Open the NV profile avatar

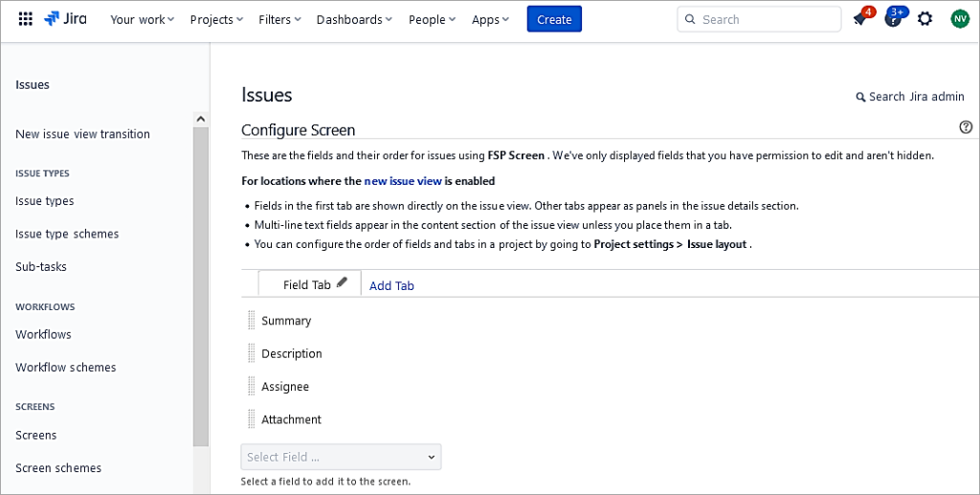[959, 19]
